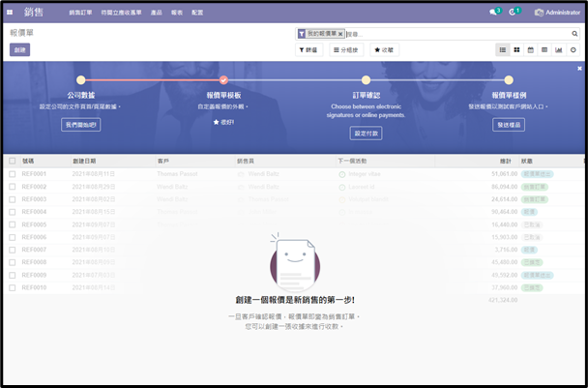
Task: Click in the search input field
Action: coord(457,34)
